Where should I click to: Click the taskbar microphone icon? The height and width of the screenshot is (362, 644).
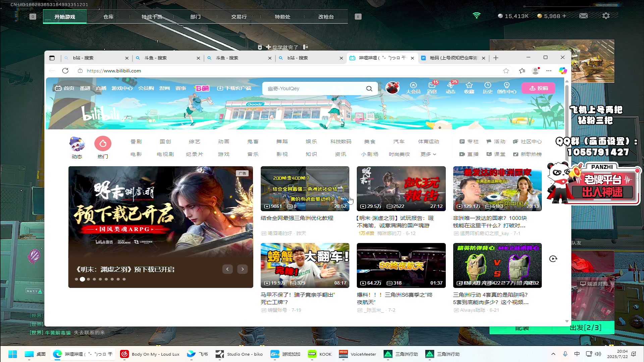(x=565, y=354)
